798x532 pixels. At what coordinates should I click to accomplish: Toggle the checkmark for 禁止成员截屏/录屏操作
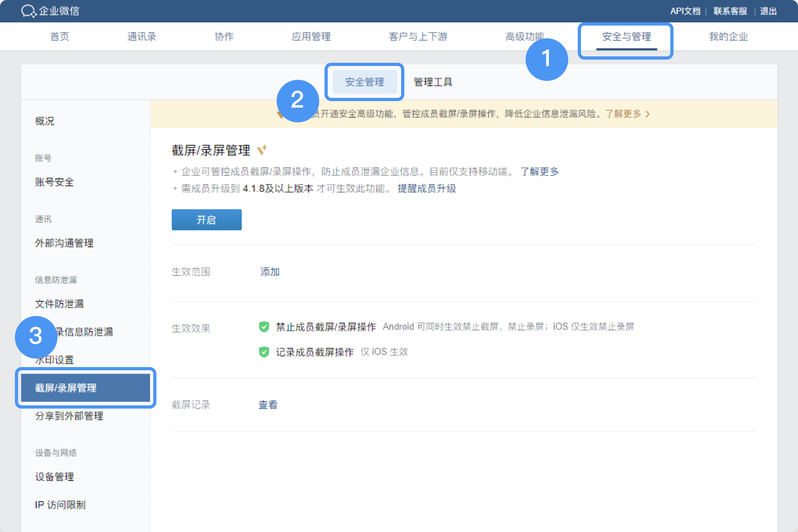click(264, 326)
